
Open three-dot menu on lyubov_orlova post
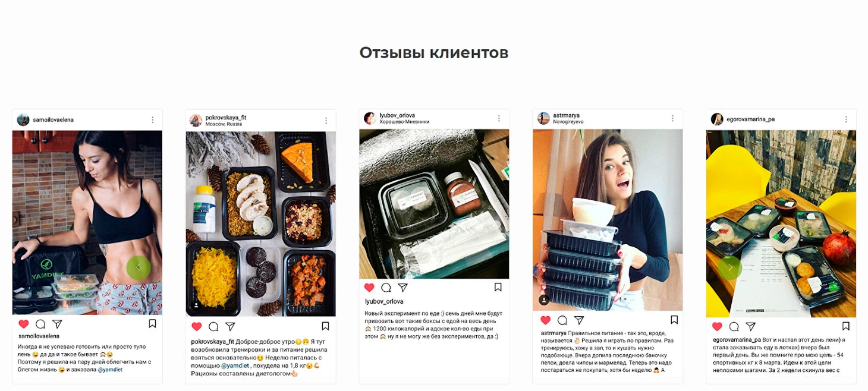[499, 118]
